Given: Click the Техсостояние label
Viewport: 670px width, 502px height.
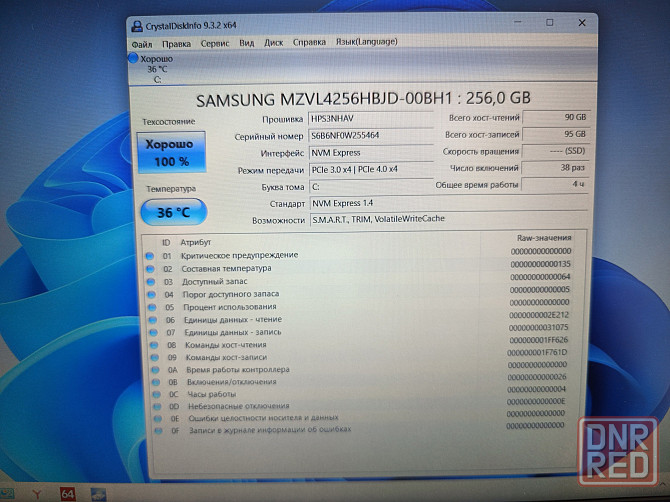Looking at the screenshot, I should tap(168, 122).
